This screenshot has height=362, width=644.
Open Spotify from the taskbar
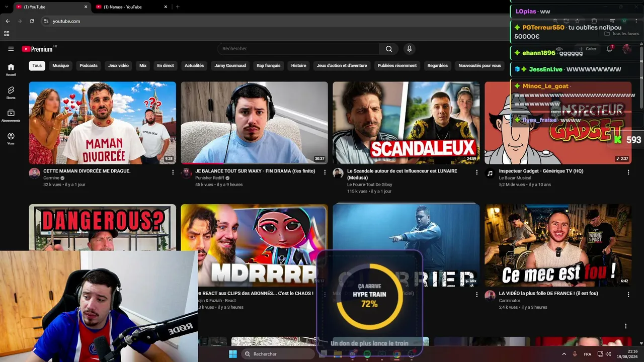point(367,354)
